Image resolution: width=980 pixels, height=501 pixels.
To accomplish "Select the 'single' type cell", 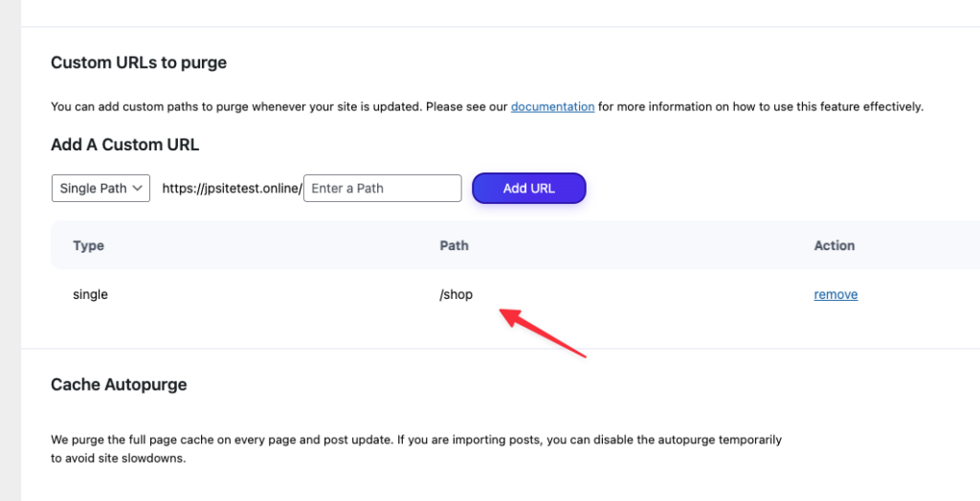I will [x=90, y=294].
